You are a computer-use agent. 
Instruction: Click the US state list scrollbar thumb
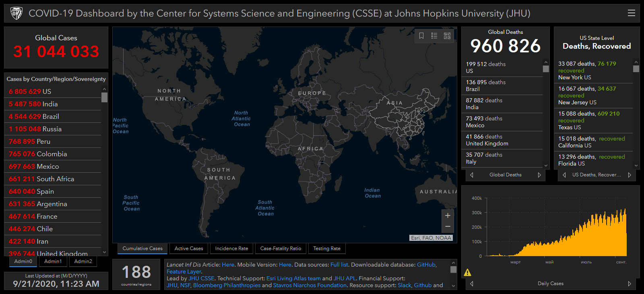click(x=636, y=69)
